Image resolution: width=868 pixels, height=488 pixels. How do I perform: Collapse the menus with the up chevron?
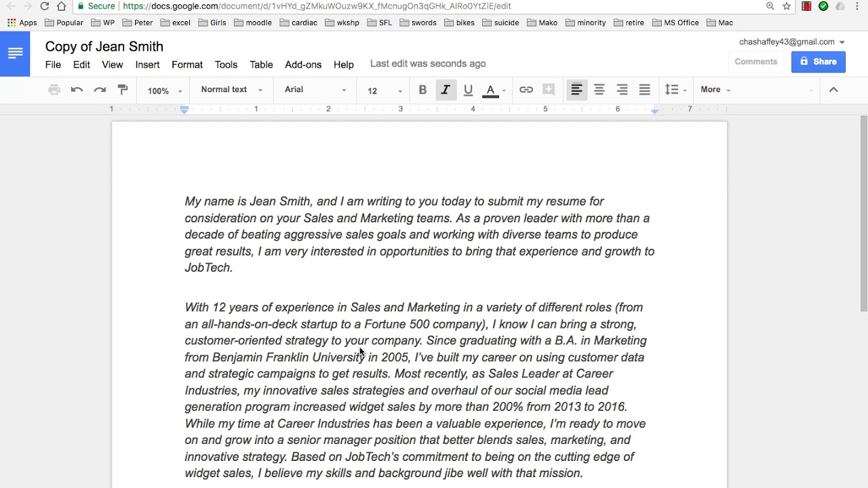click(x=833, y=89)
